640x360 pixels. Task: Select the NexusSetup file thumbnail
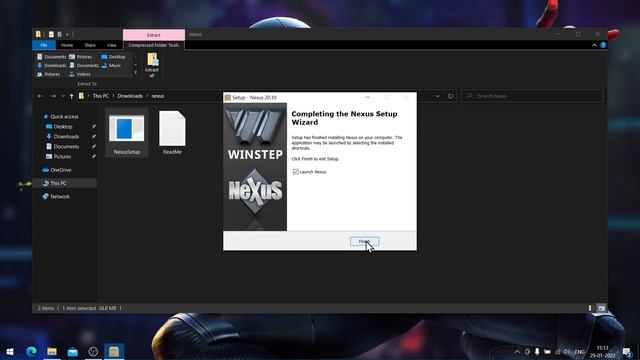(127, 132)
